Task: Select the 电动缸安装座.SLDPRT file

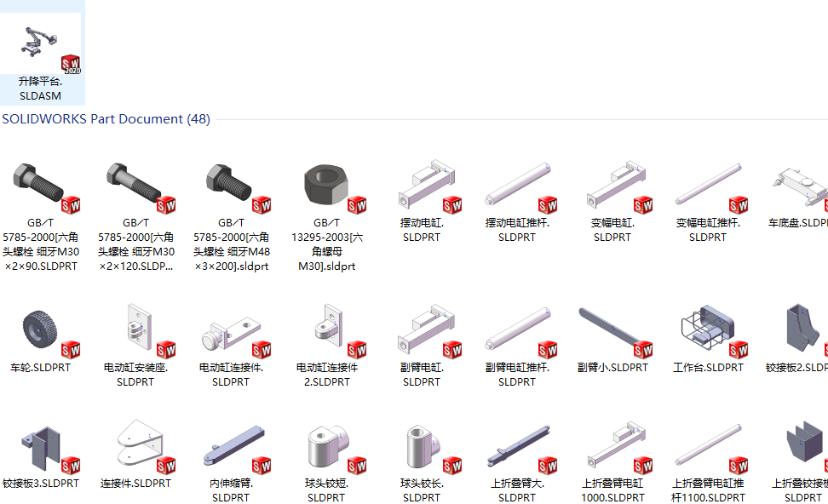Action: (136, 345)
